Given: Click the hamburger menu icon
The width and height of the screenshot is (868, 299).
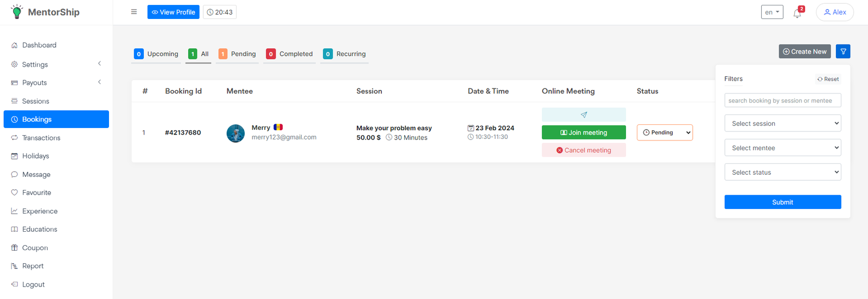Looking at the screenshot, I should tap(134, 12).
